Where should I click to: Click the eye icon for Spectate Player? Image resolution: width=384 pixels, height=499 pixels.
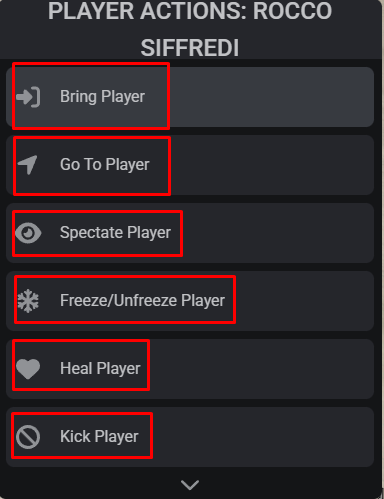pos(28,233)
